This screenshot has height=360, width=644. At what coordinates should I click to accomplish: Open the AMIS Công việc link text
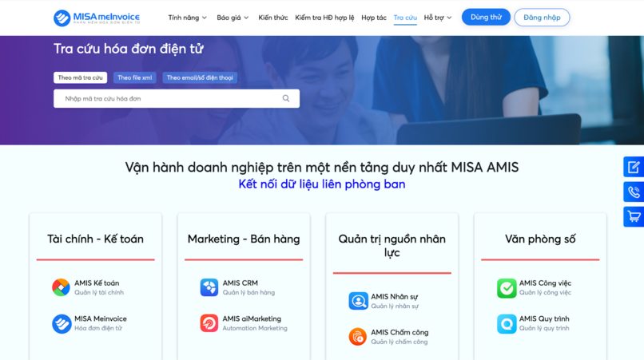[x=545, y=283]
